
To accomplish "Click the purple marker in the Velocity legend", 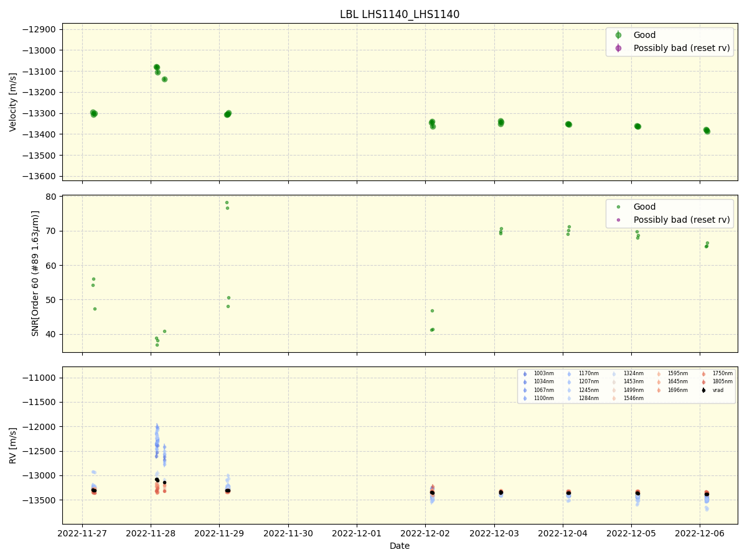I will pos(618,48).
